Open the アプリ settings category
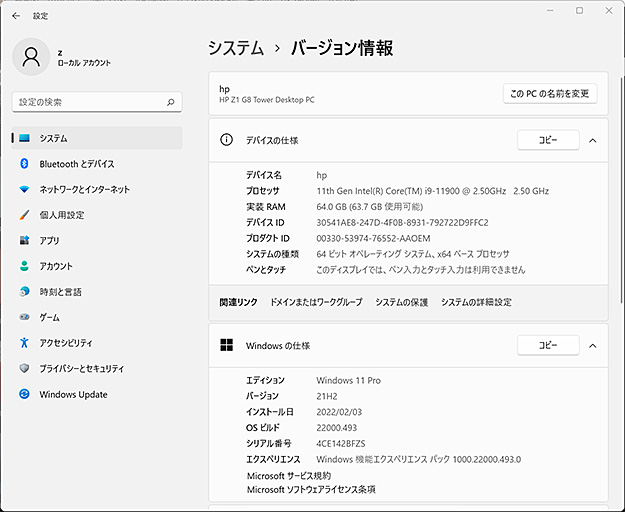Screen dimensions: 625x512 (x=49, y=241)
